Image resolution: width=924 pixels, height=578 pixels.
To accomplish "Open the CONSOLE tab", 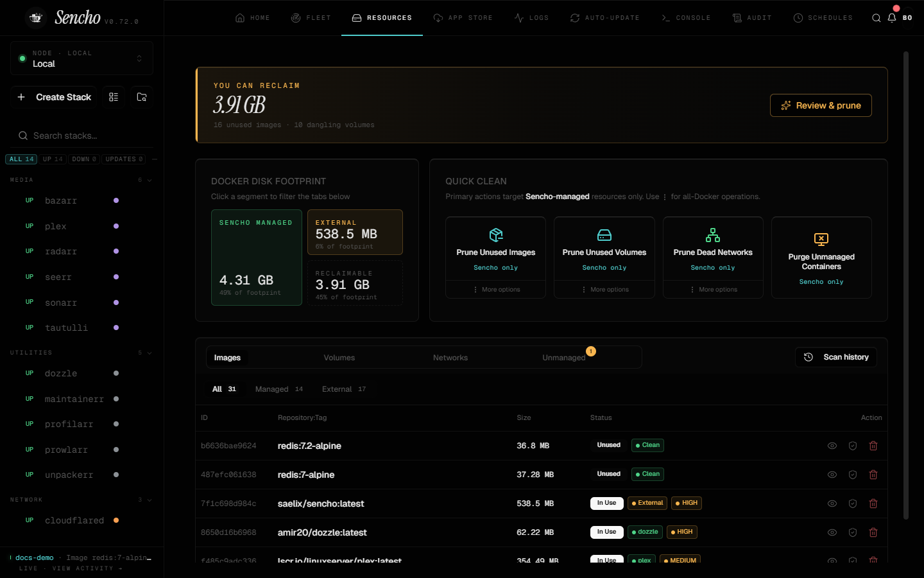I will (686, 18).
